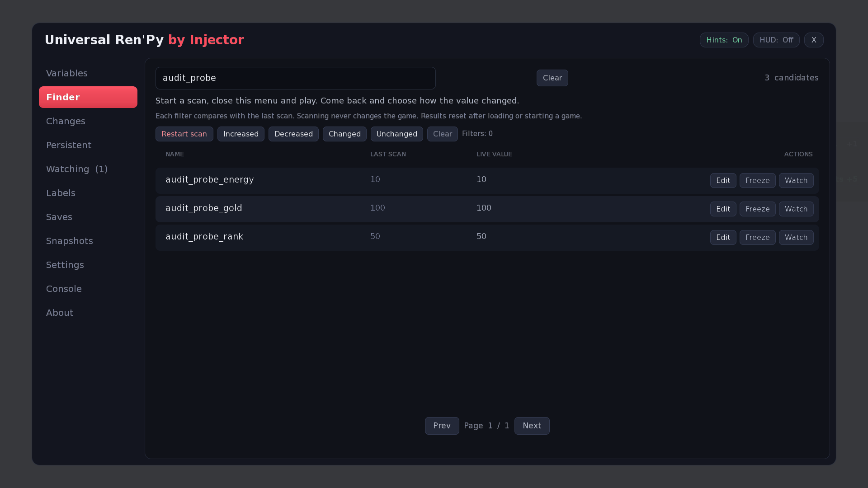
Task: Open the Console section
Action: pyautogui.click(x=88, y=289)
